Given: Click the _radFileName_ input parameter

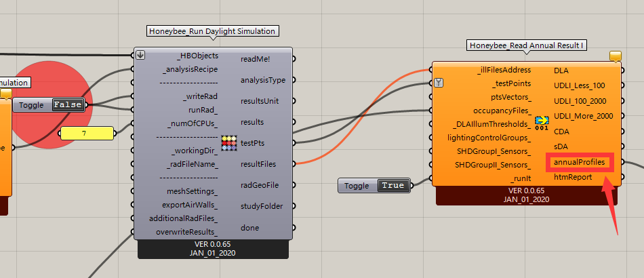Looking at the screenshot, I should coord(193,165).
